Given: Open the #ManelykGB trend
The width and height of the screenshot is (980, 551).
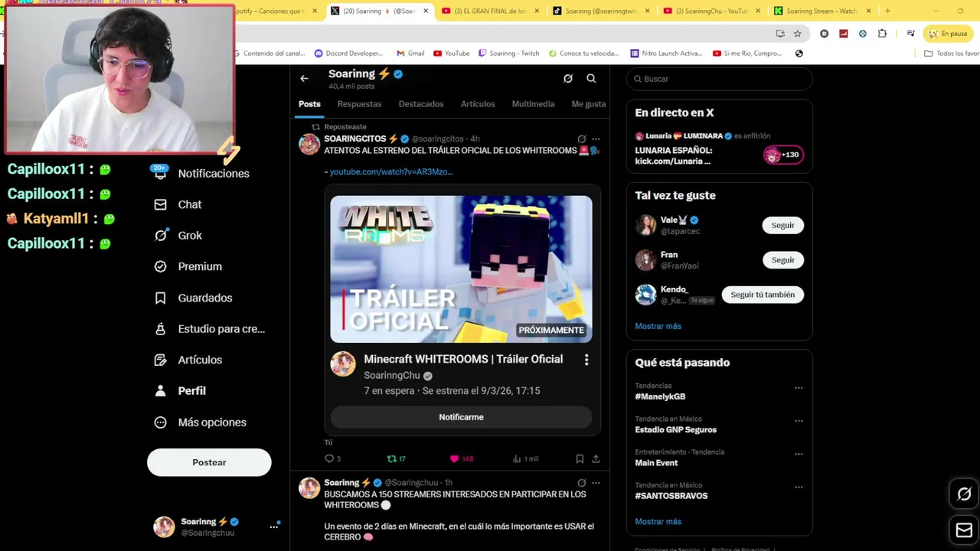Looking at the screenshot, I should point(660,396).
